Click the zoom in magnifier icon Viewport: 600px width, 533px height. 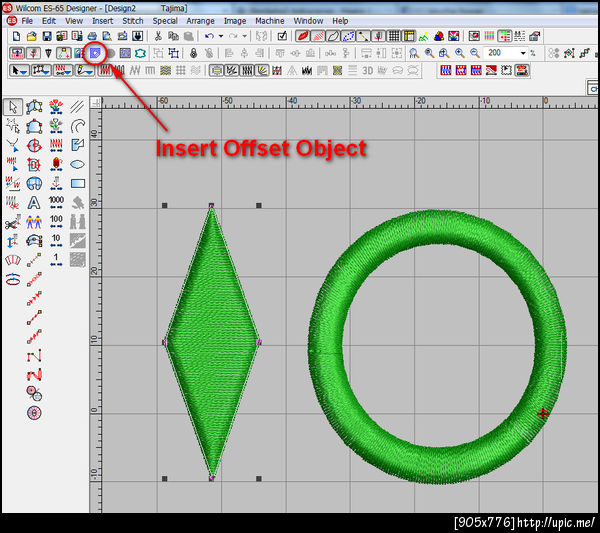pyautogui.click(x=460, y=53)
